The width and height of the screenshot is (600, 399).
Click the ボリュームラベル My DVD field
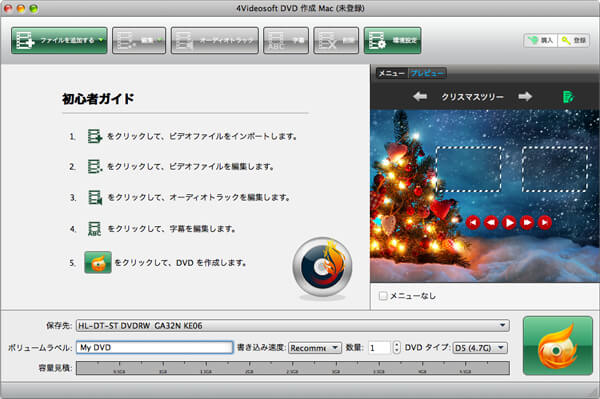coord(154,347)
